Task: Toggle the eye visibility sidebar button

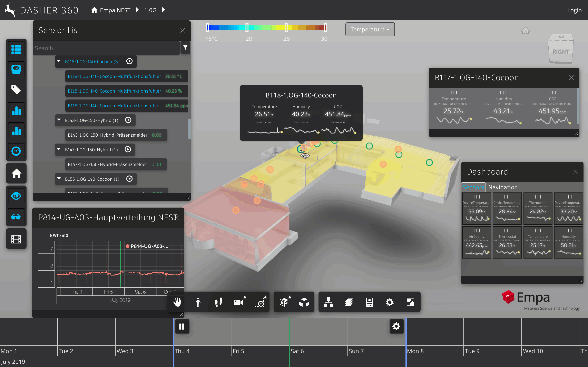Action: click(16, 196)
